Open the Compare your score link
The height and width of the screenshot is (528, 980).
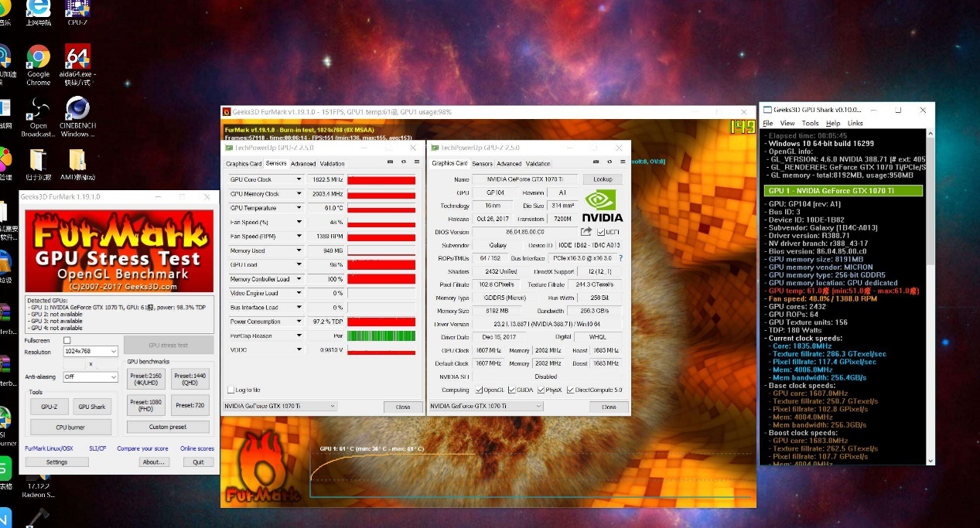pyautogui.click(x=142, y=448)
